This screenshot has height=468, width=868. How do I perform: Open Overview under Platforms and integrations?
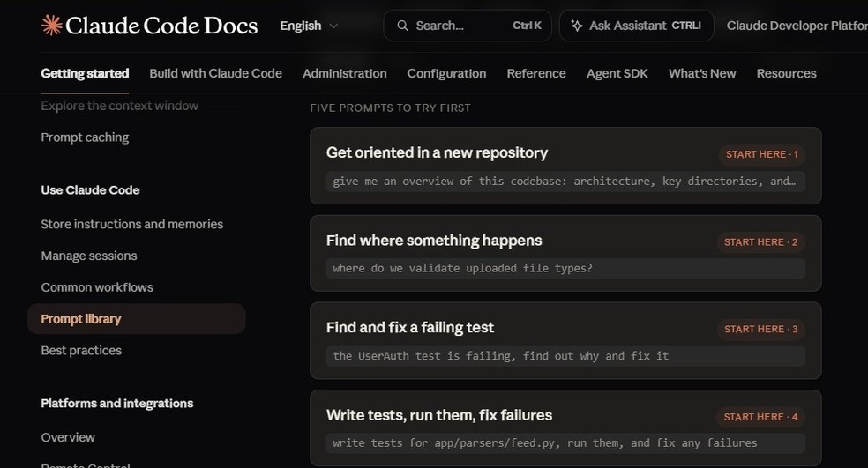pyautogui.click(x=68, y=437)
